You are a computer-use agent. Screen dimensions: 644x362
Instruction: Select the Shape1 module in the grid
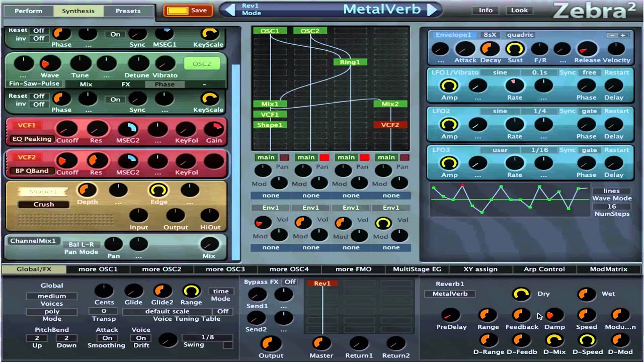pos(270,125)
